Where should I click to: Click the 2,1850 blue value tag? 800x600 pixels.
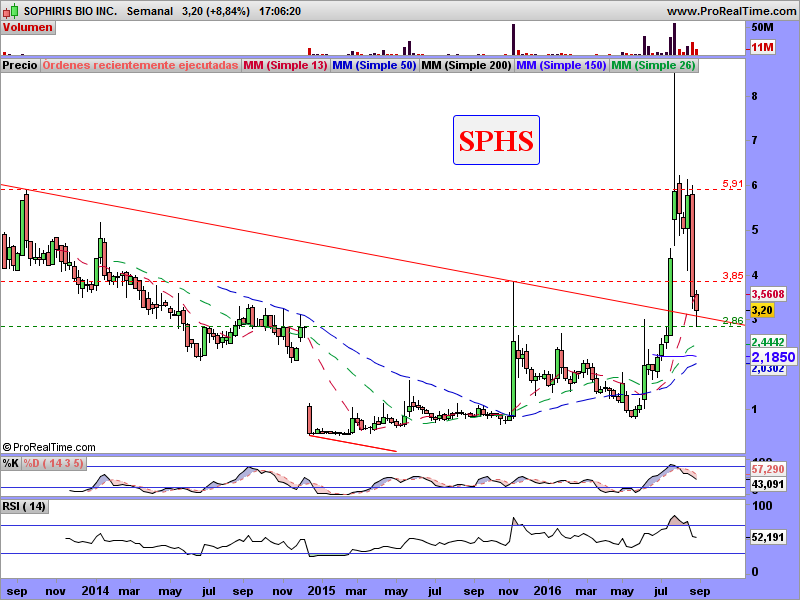point(773,357)
